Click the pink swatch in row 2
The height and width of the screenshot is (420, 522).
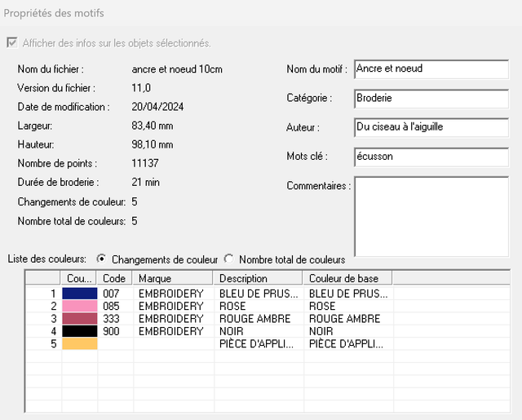[80, 306]
